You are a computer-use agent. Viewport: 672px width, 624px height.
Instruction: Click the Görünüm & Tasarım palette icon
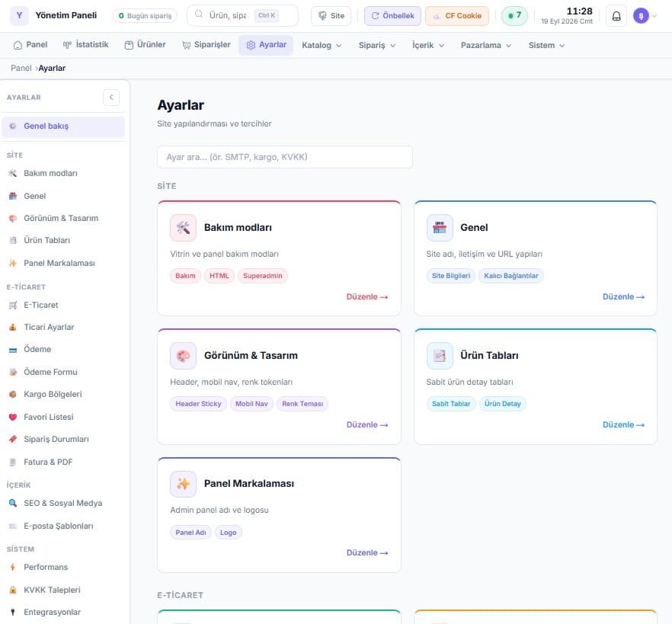pyautogui.click(x=183, y=356)
